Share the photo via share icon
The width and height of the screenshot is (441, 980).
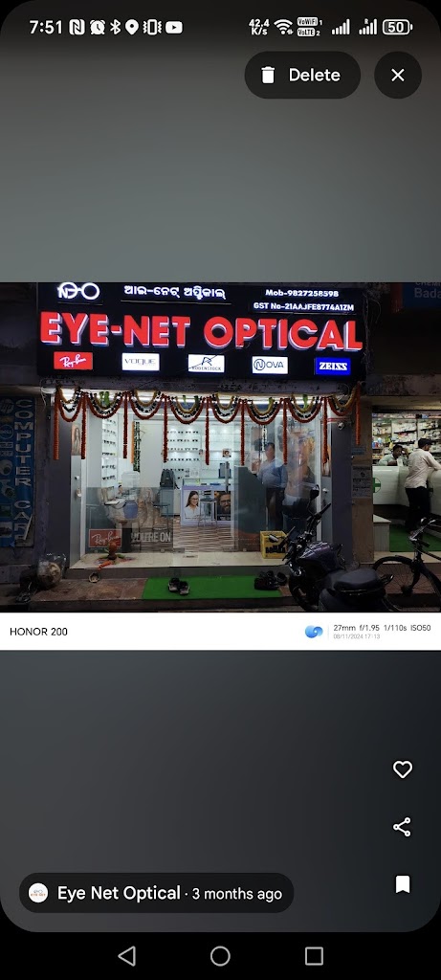(x=403, y=827)
